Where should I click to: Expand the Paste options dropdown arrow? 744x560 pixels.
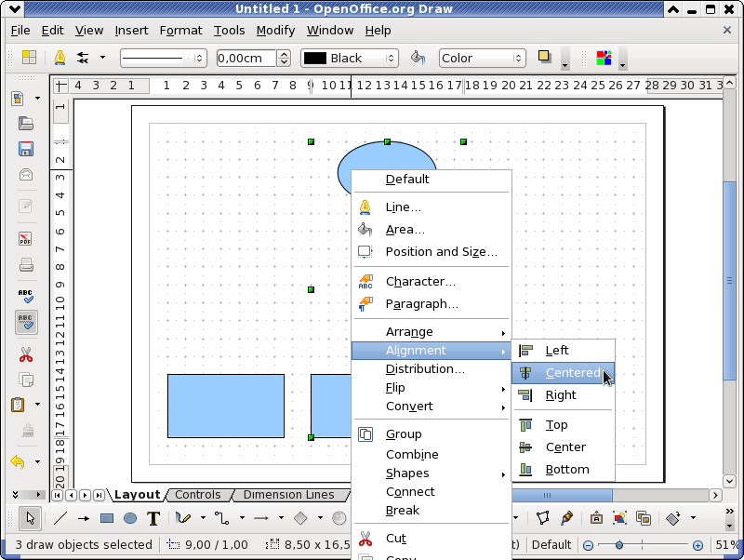click(37, 405)
